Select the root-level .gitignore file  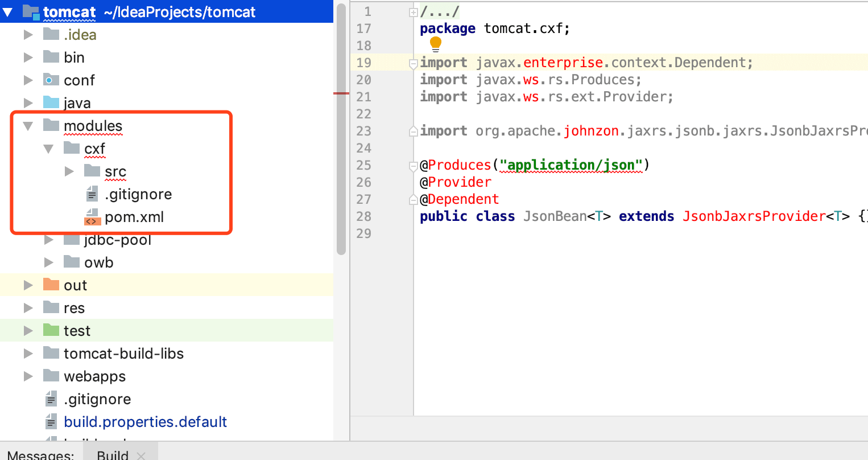coord(97,399)
